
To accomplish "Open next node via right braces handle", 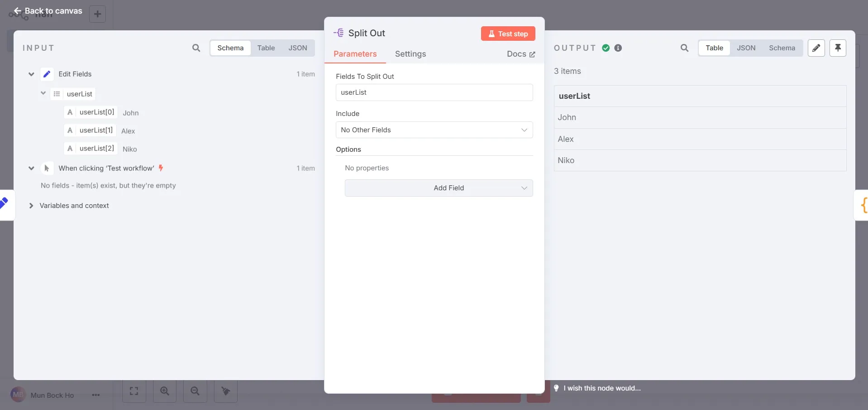I will click(862, 205).
